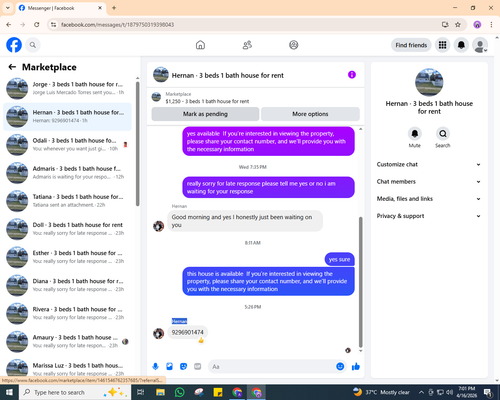Open Chrome three-dot menu
The image size is (500, 400).
pos(491,25)
